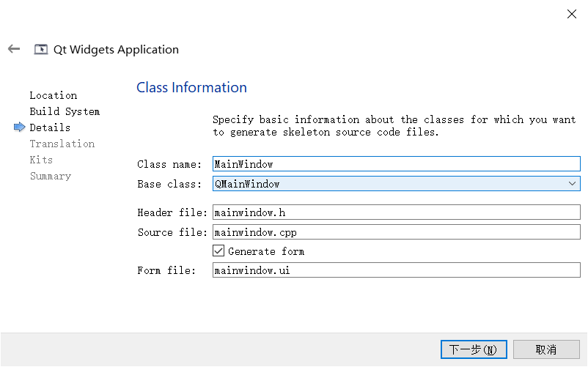Click the Form file input field

pos(396,270)
